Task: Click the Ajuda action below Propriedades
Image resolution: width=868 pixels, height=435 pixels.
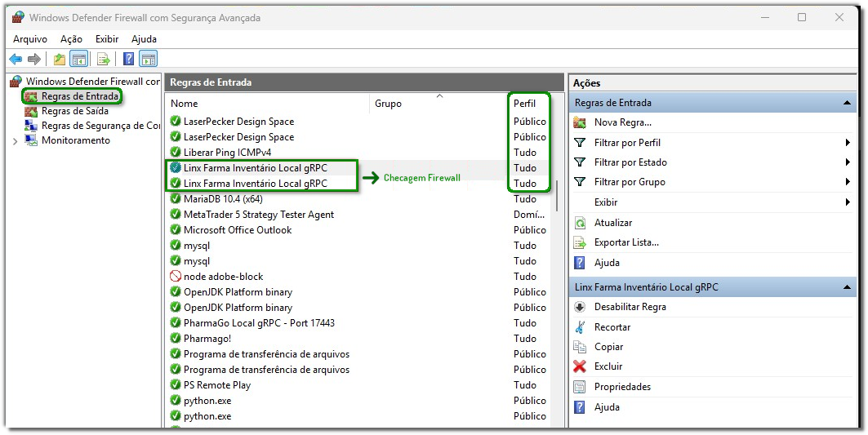Action: point(607,406)
